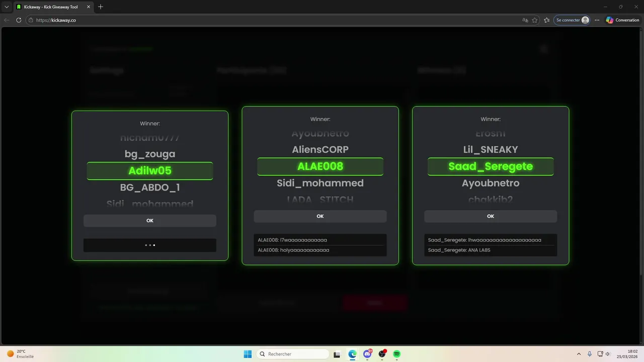Click chat message ALAE008: l7waaaaaaaaaaaa

point(292,240)
